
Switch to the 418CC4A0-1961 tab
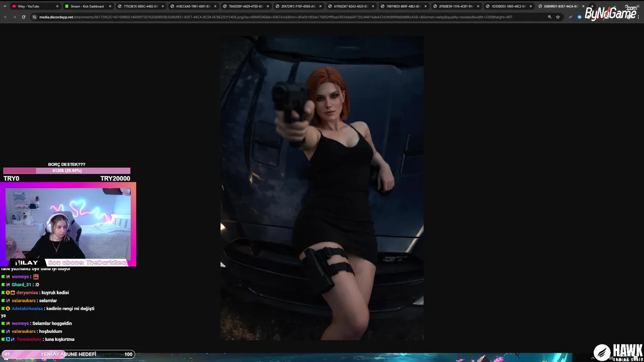(194, 6)
